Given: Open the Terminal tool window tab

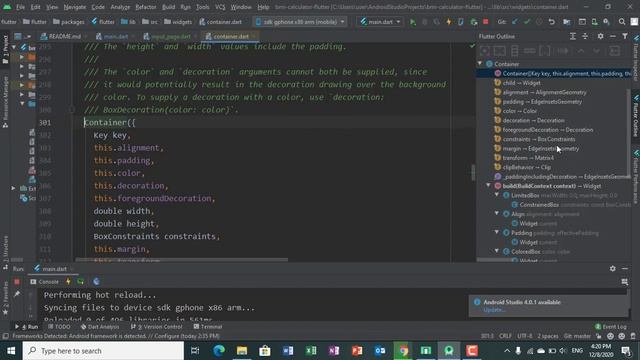Looking at the screenshot, I should point(208,327).
